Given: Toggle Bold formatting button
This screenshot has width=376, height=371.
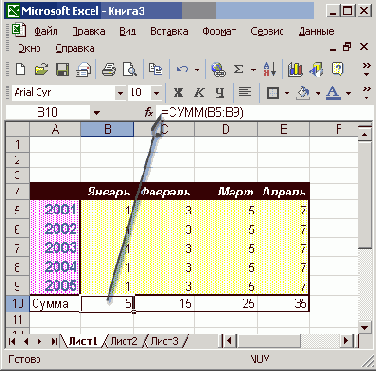Looking at the screenshot, I should (x=178, y=92).
